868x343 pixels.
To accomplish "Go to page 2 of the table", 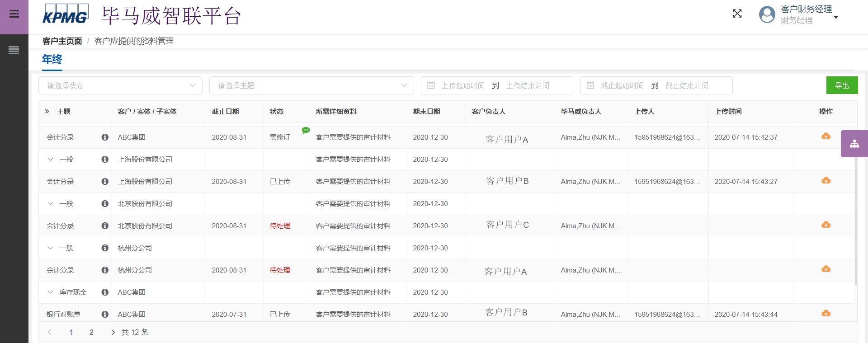I will pyautogui.click(x=91, y=332).
